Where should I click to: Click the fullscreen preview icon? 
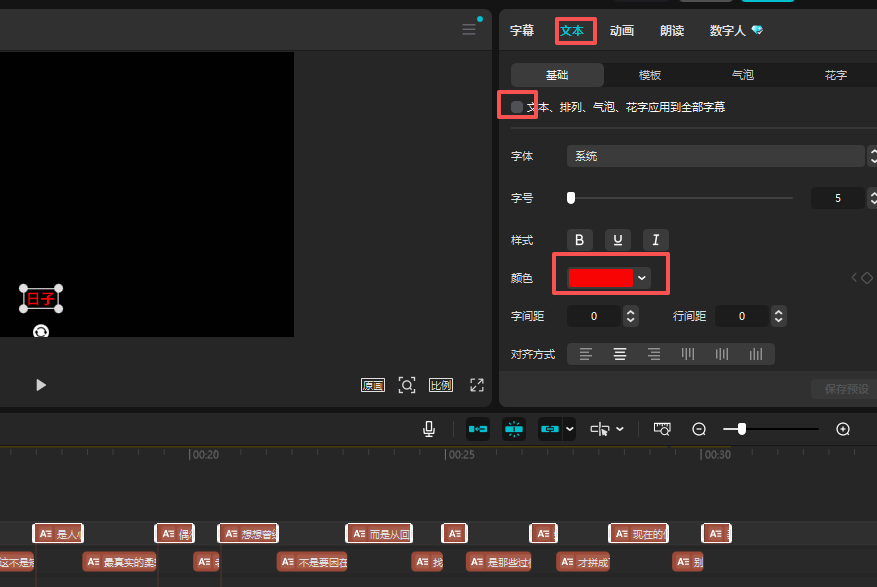477,385
